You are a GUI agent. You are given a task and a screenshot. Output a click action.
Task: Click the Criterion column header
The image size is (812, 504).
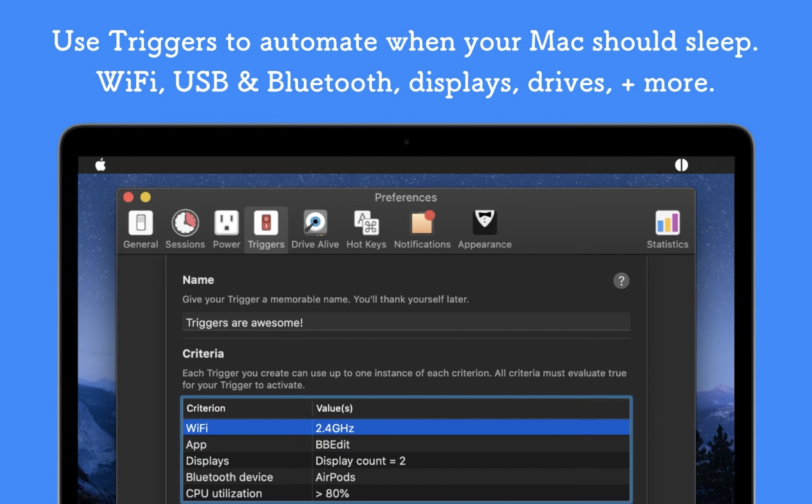click(247, 408)
